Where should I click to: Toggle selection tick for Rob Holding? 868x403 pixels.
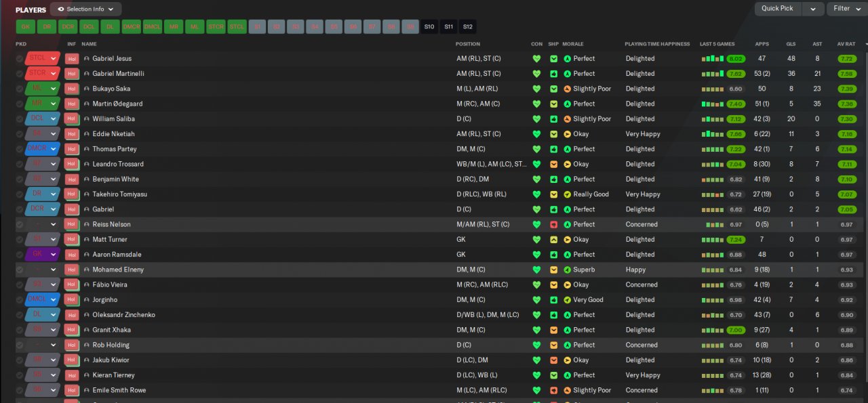tap(20, 345)
